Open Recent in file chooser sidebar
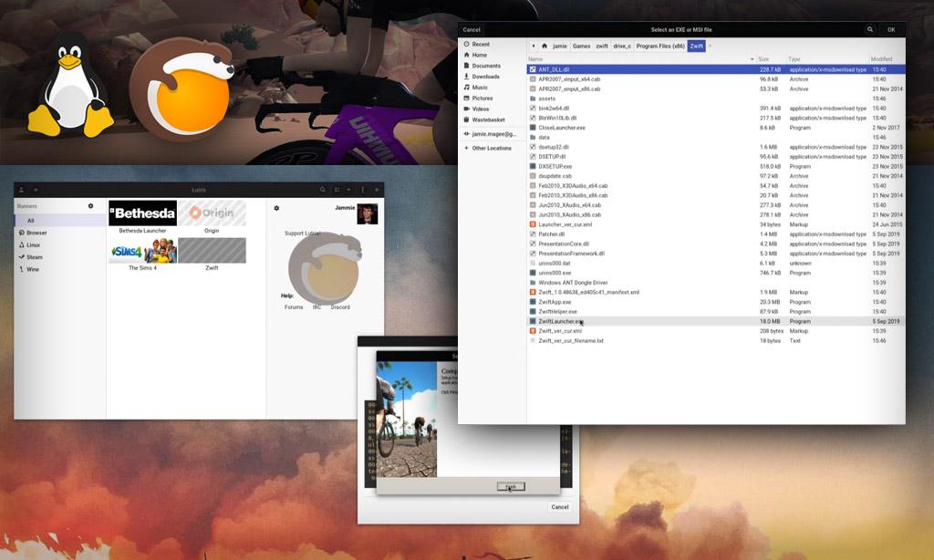 click(x=481, y=44)
